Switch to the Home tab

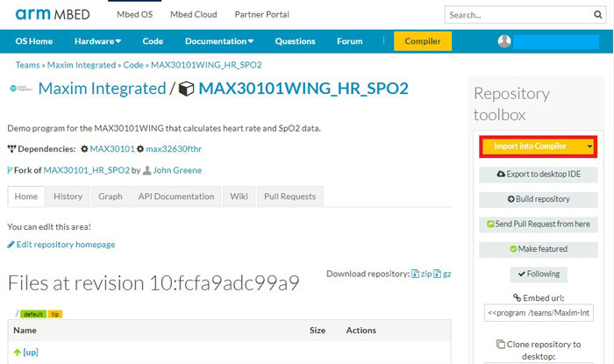pyautogui.click(x=26, y=196)
